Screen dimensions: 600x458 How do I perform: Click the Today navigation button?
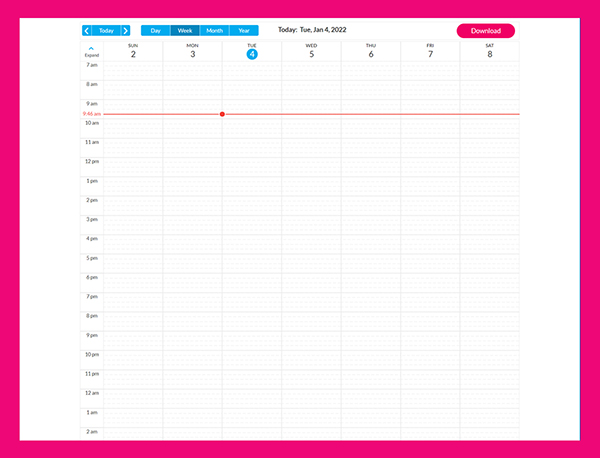coord(106,31)
